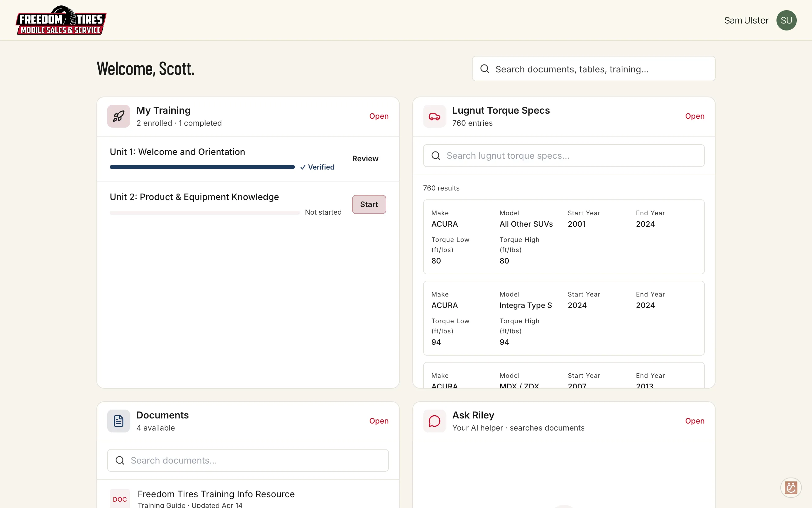Focus the Search lugnut torque specs field
This screenshot has width=812, height=508.
click(563, 156)
